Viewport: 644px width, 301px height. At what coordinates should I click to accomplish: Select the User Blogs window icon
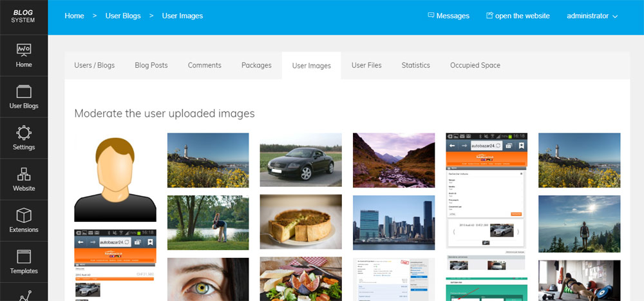pyautogui.click(x=24, y=92)
